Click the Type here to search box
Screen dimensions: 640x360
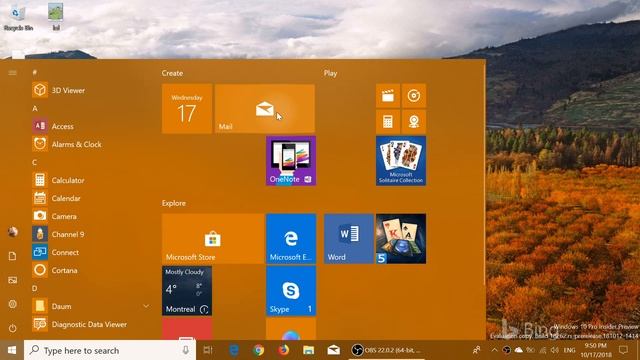[x=110, y=350]
